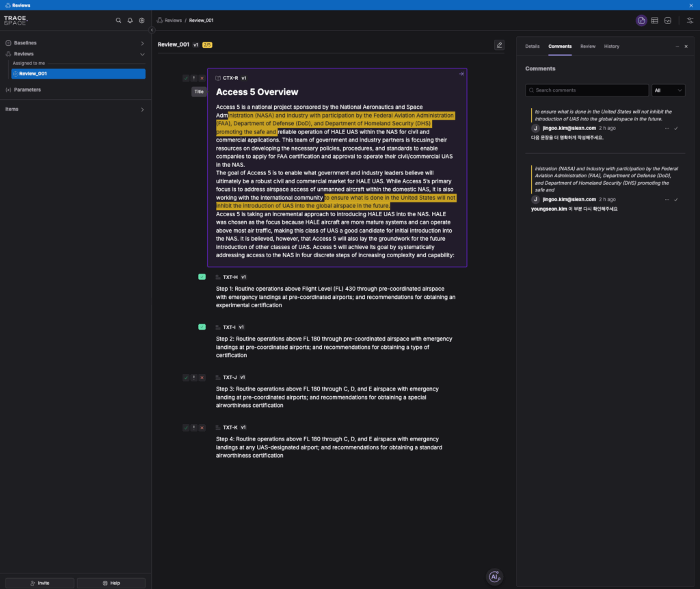This screenshot has height=589, width=700.
Task: Reject TXT-K with the red X
Action: click(x=202, y=428)
